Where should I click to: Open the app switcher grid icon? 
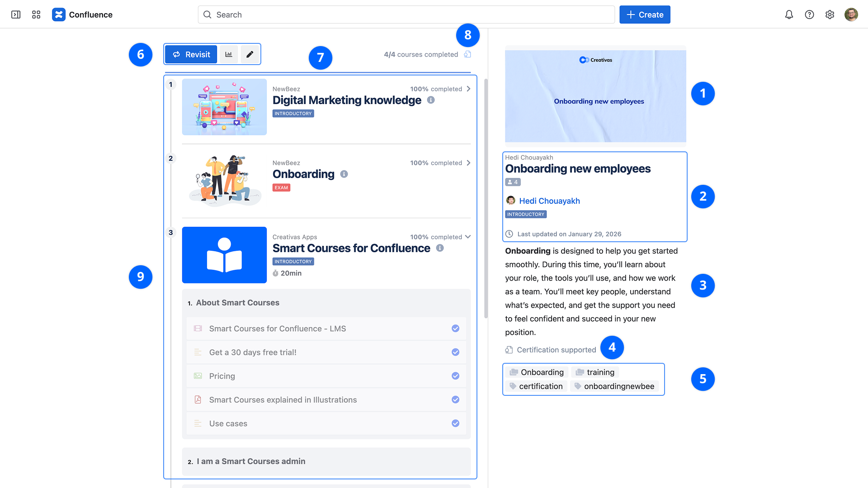click(36, 14)
